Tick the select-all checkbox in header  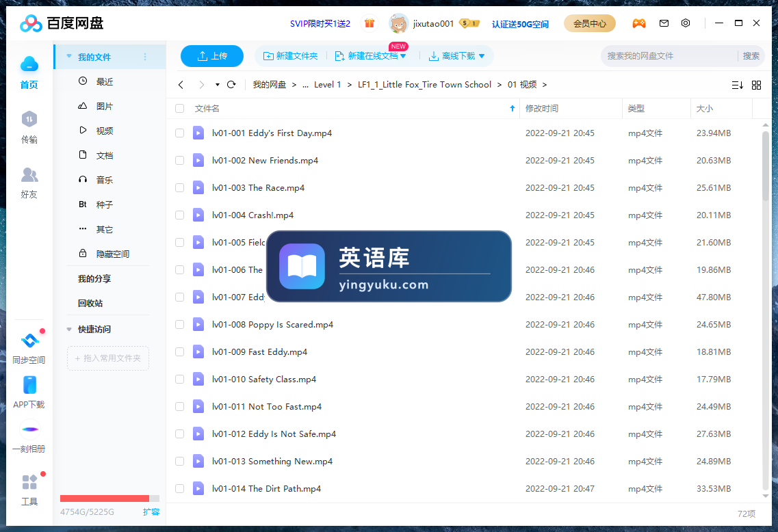pyautogui.click(x=179, y=109)
